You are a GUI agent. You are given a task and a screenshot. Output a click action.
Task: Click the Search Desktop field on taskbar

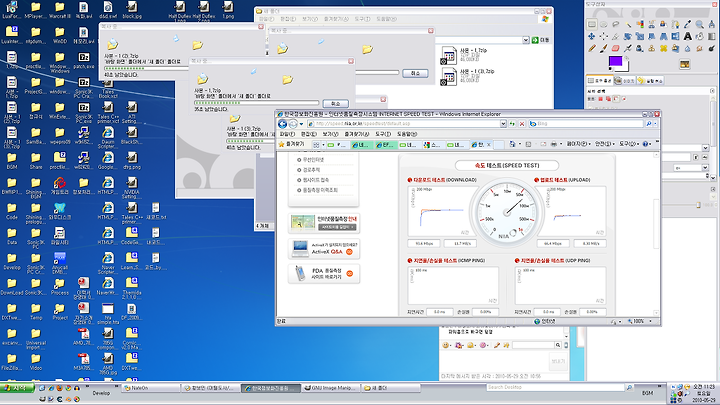tap(556, 388)
